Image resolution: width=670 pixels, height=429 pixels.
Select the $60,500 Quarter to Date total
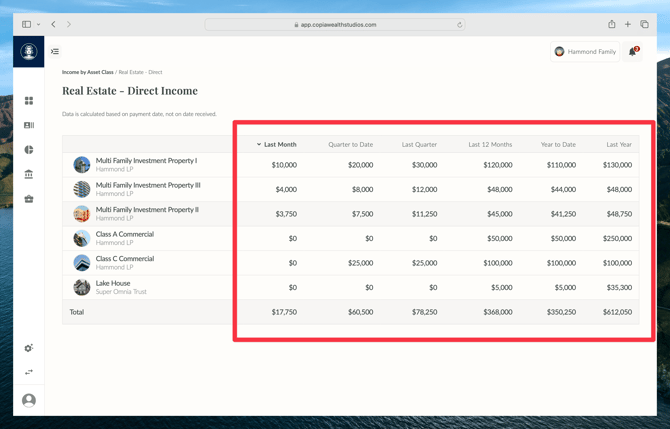point(361,312)
